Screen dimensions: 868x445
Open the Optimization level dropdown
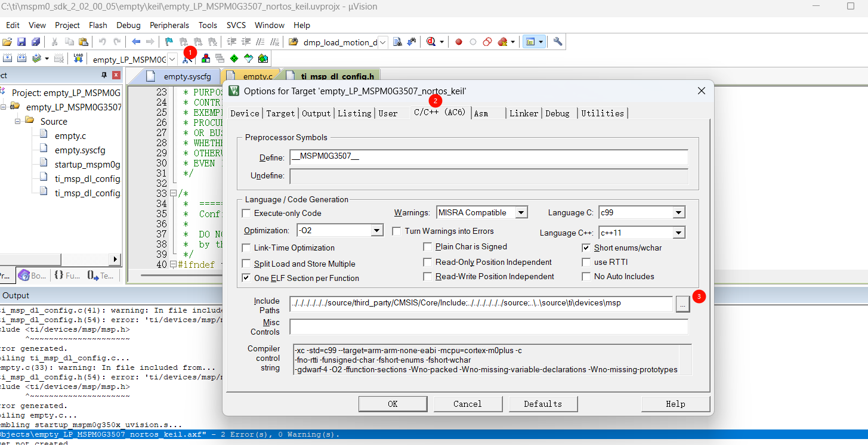click(x=376, y=231)
